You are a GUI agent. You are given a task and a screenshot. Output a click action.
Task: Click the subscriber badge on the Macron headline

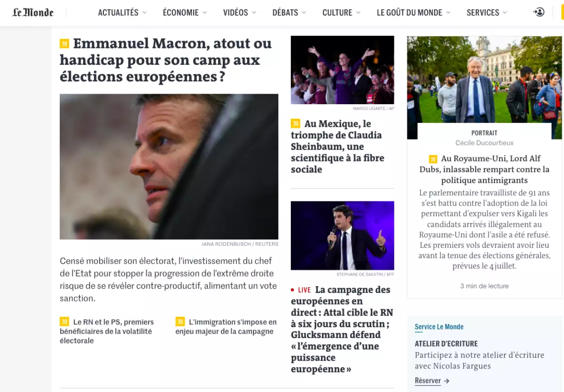coord(64,43)
